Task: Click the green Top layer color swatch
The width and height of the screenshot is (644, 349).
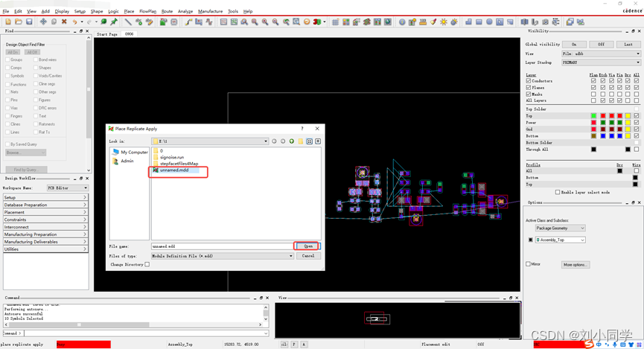Action: 593,116
